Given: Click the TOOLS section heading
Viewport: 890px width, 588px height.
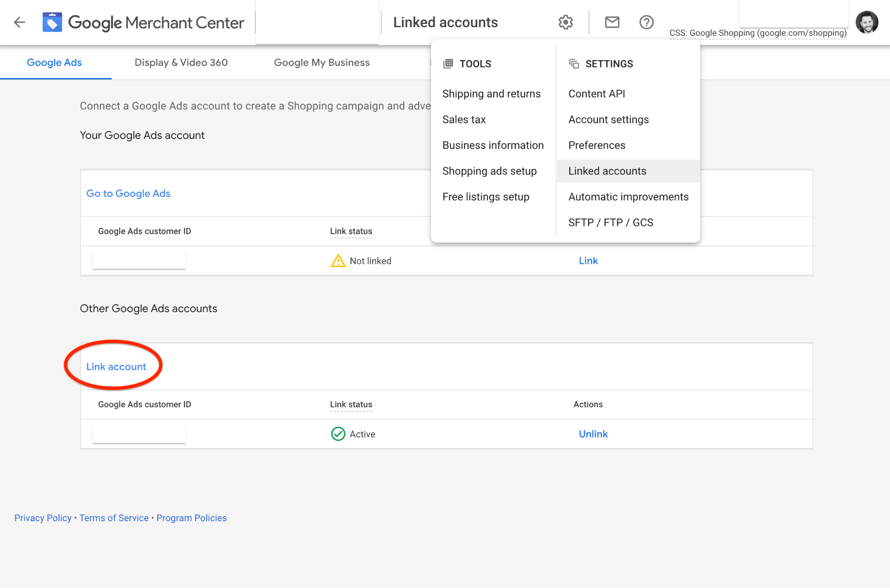Looking at the screenshot, I should point(475,64).
